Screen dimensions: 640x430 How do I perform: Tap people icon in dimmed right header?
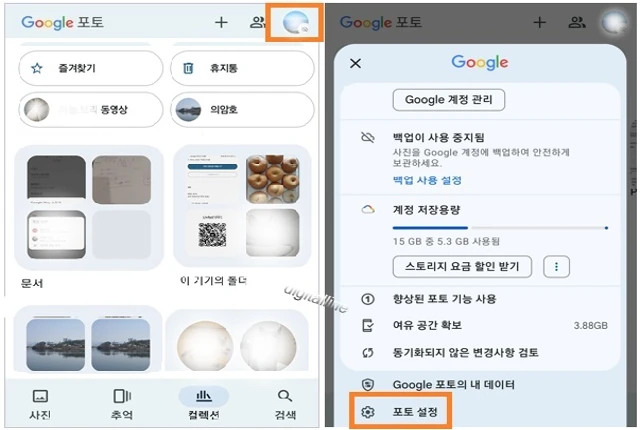[577, 22]
